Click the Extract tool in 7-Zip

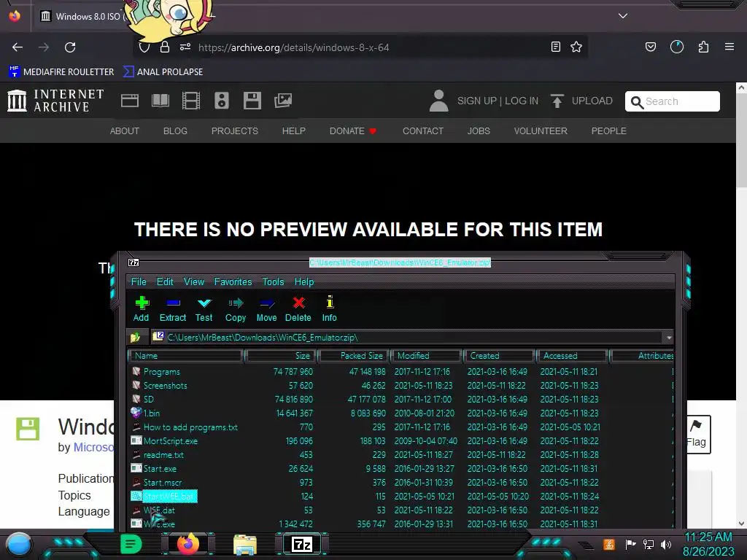[x=172, y=309]
